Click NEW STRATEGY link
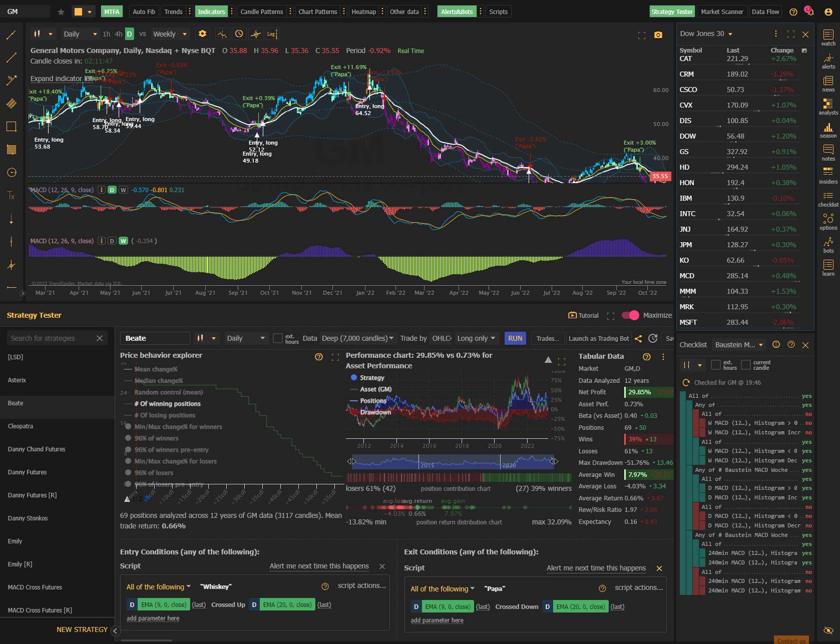Screen dimensions: 840x644 (x=82, y=629)
